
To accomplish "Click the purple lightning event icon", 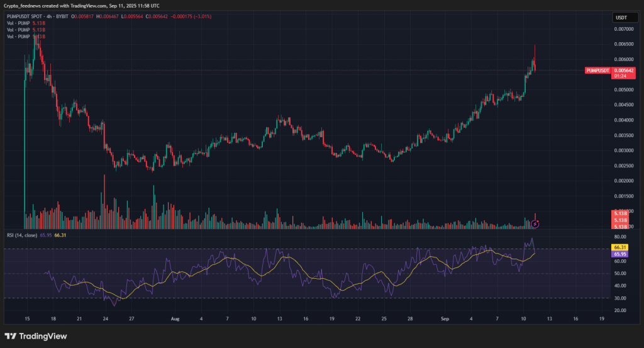I will 535,223.
